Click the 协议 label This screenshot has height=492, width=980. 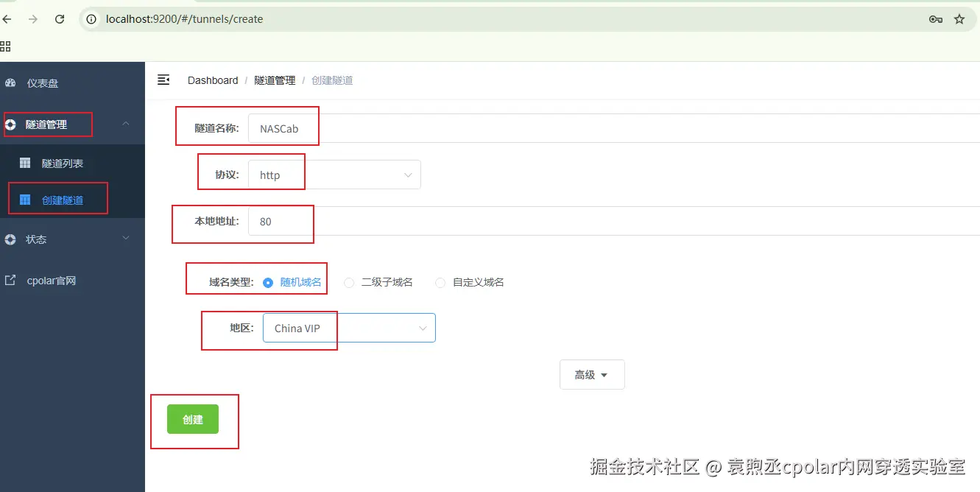[x=227, y=175]
